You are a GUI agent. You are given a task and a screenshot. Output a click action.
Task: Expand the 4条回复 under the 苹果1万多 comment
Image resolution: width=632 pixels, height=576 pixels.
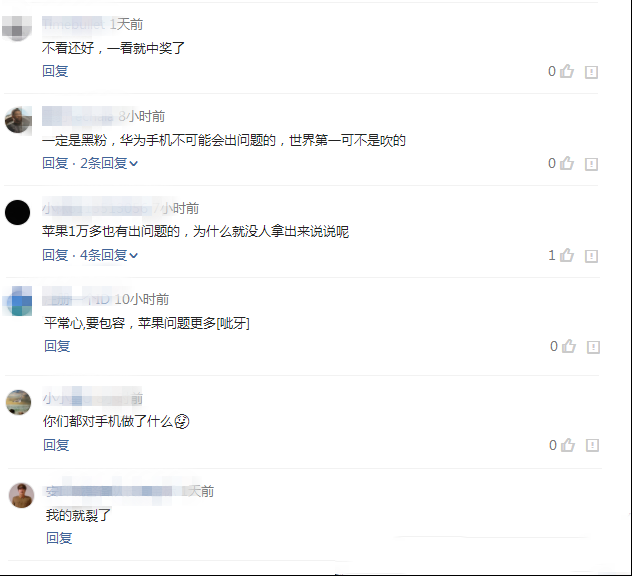109,255
